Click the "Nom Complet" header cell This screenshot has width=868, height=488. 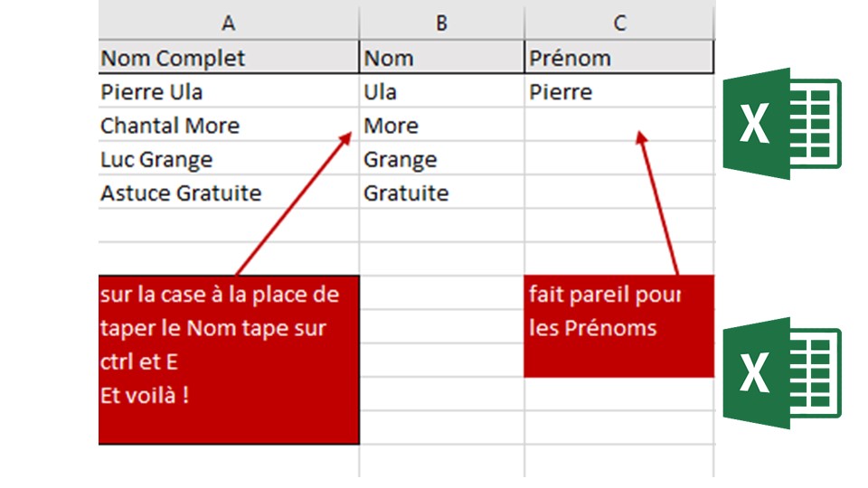point(228,59)
